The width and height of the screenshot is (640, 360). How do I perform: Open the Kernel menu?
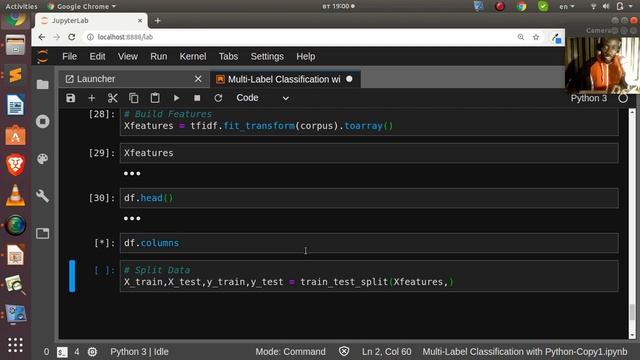point(193,56)
